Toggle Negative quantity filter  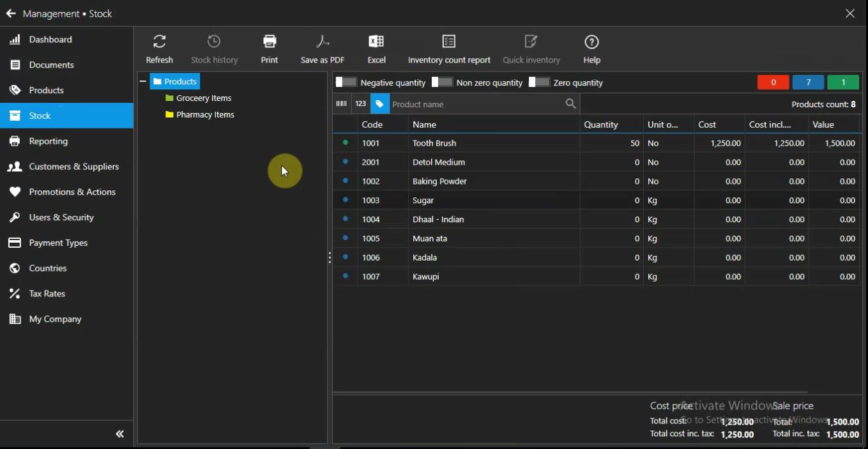tap(346, 82)
